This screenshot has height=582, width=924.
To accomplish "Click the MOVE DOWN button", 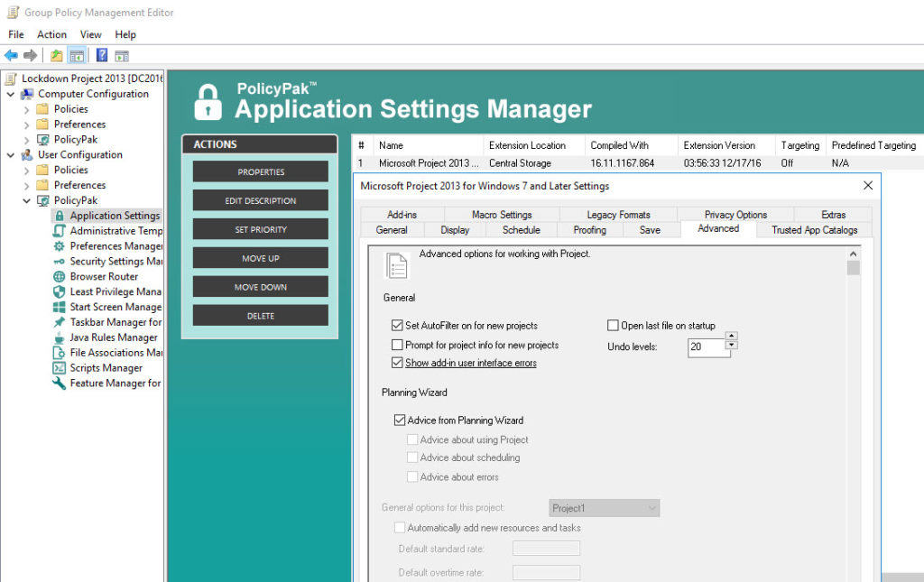I will tap(261, 288).
